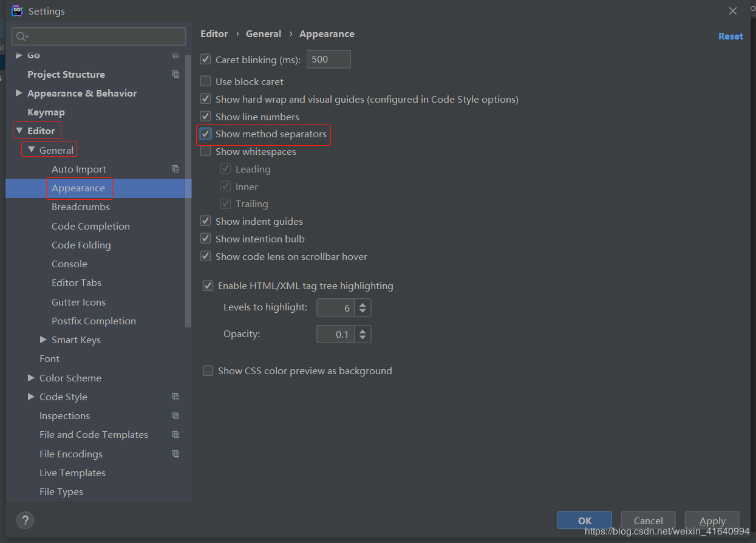This screenshot has width=756, height=543.
Task: Toggle Caret blinking checkbox
Action: (x=206, y=60)
